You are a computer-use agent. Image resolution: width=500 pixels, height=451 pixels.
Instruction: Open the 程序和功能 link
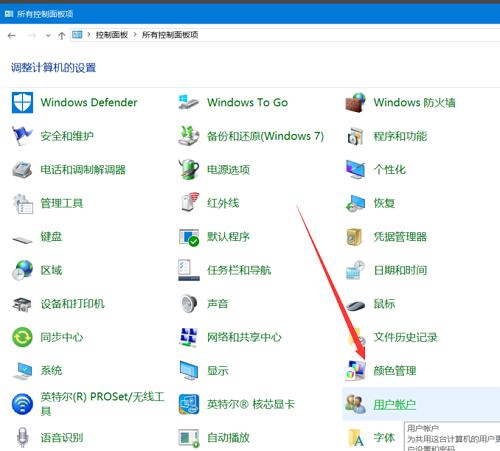point(400,136)
